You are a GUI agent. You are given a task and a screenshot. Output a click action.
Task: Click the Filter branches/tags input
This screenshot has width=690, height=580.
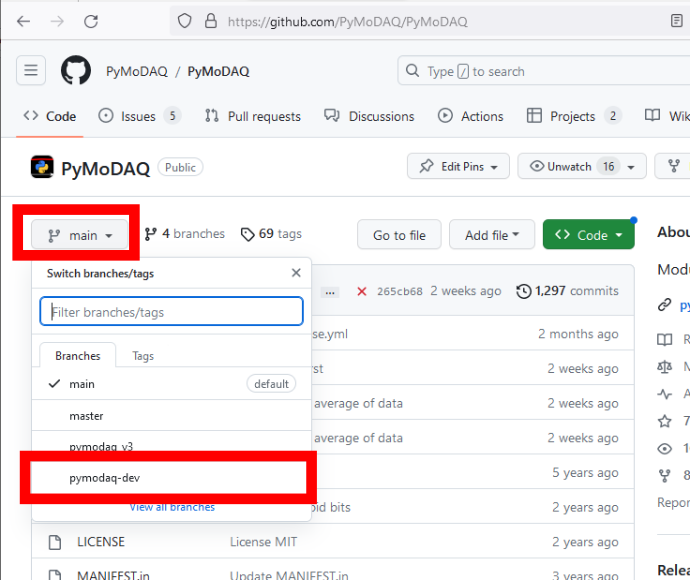click(x=172, y=312)
